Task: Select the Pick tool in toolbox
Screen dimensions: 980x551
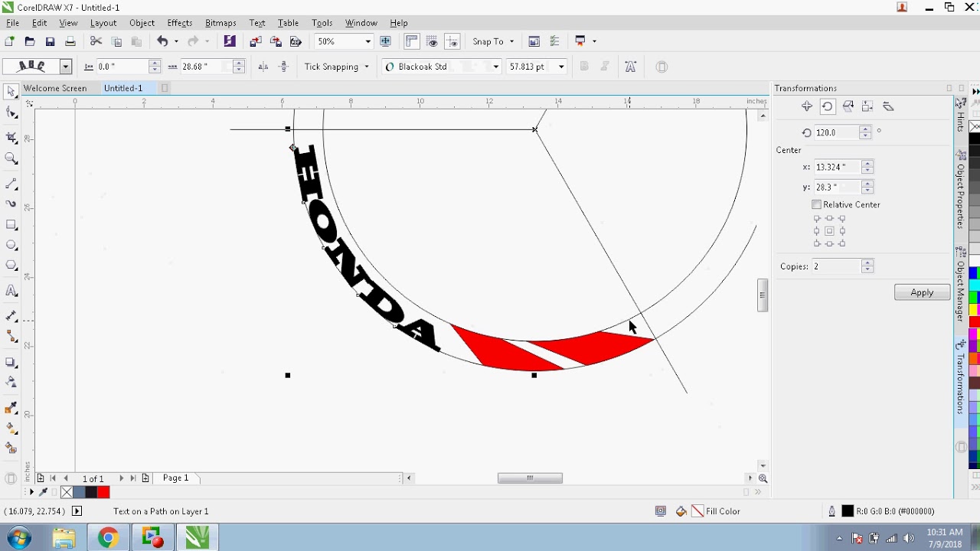Action: point(11,92)
